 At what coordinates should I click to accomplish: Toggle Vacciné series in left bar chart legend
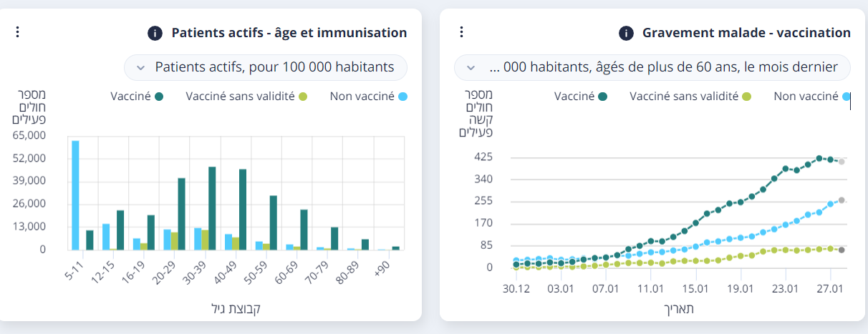pyautogui.click(x=137, y=96)
